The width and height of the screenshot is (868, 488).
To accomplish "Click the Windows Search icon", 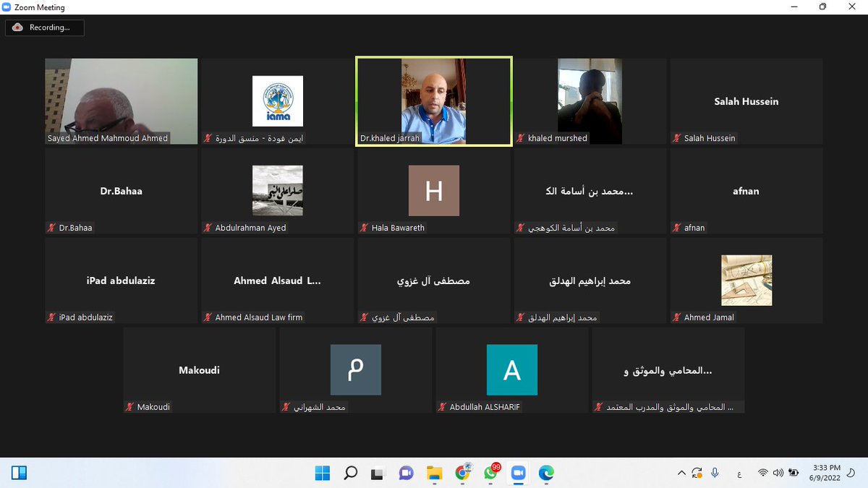I will point(350,473).
